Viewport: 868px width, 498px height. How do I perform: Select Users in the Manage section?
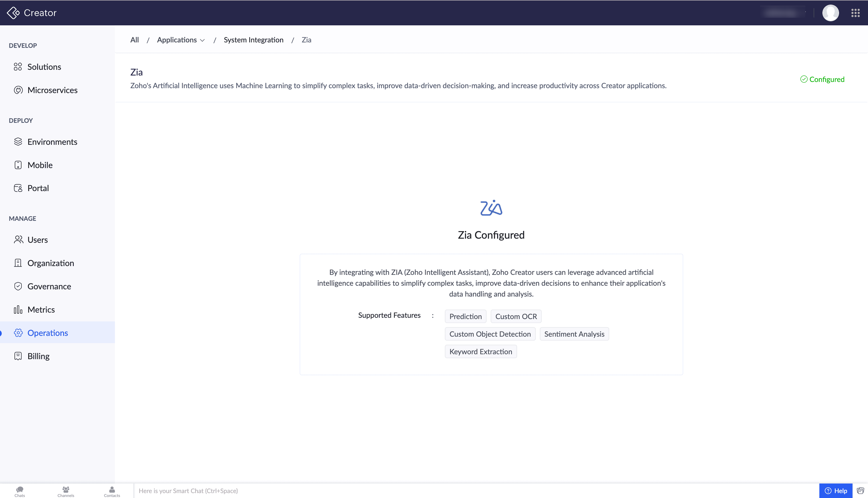(38, 240)
